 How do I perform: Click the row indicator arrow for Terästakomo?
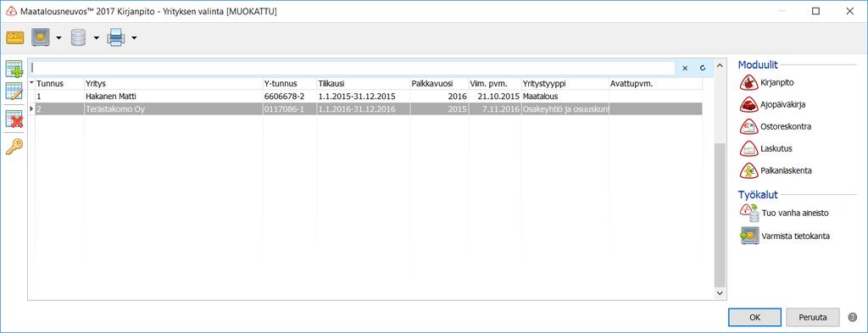tap(31, 109)
